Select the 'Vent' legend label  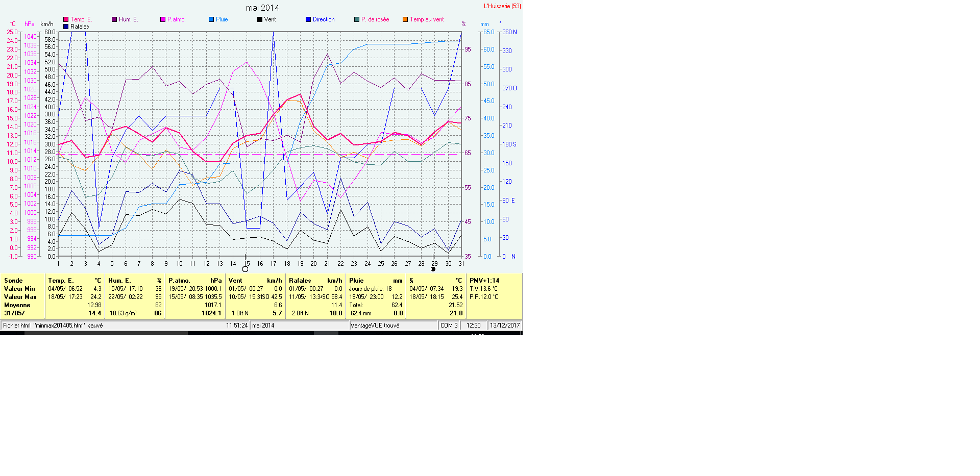[x=270, y=19]
